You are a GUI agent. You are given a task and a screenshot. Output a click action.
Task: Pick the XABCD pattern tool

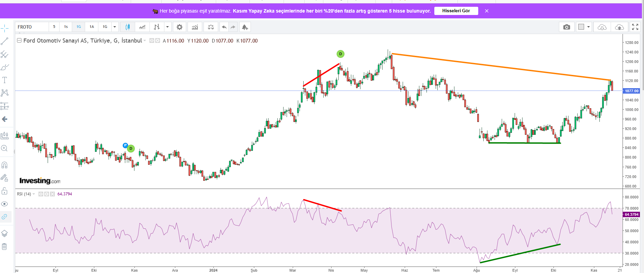tap(5, 93)
